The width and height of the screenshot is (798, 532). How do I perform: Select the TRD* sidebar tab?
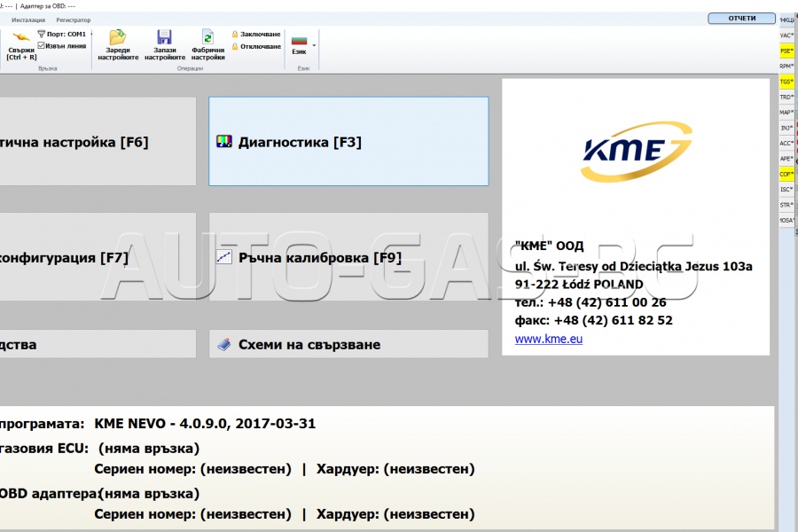click(x=786, y=97)
